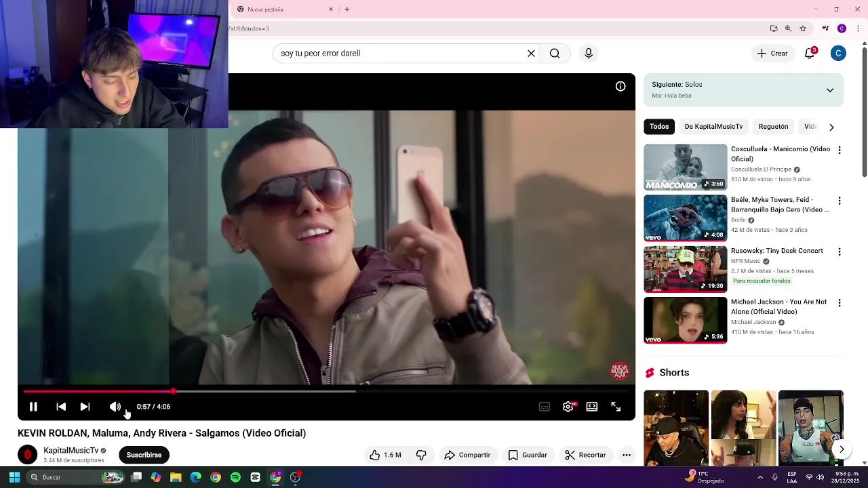Open options for Michael Jackson video

coord(840,303)
